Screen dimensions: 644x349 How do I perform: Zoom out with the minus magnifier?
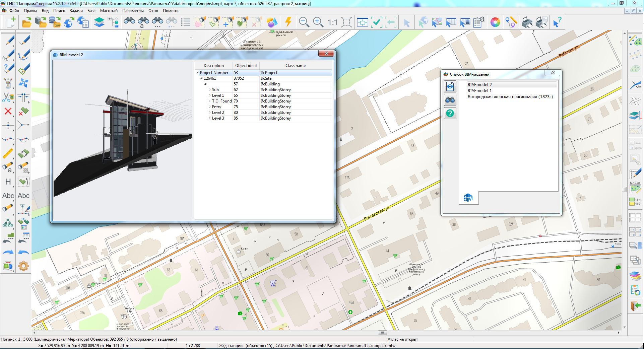(x=304, y=22)
